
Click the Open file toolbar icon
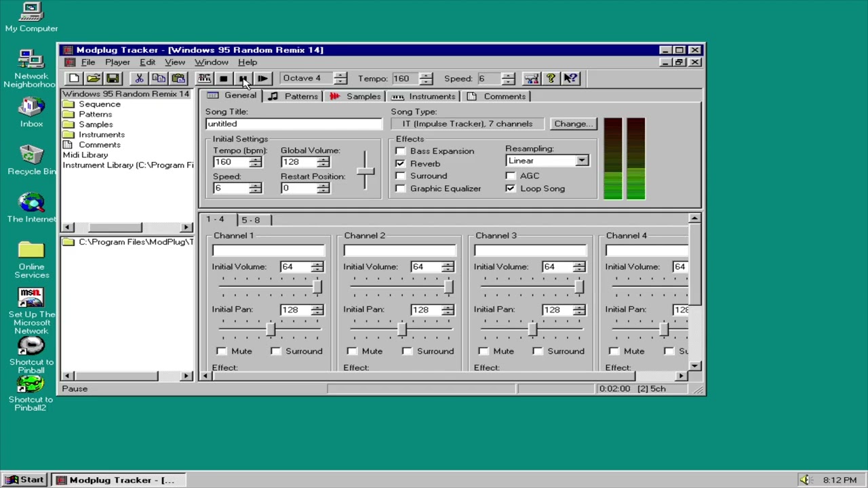point(94,79)
